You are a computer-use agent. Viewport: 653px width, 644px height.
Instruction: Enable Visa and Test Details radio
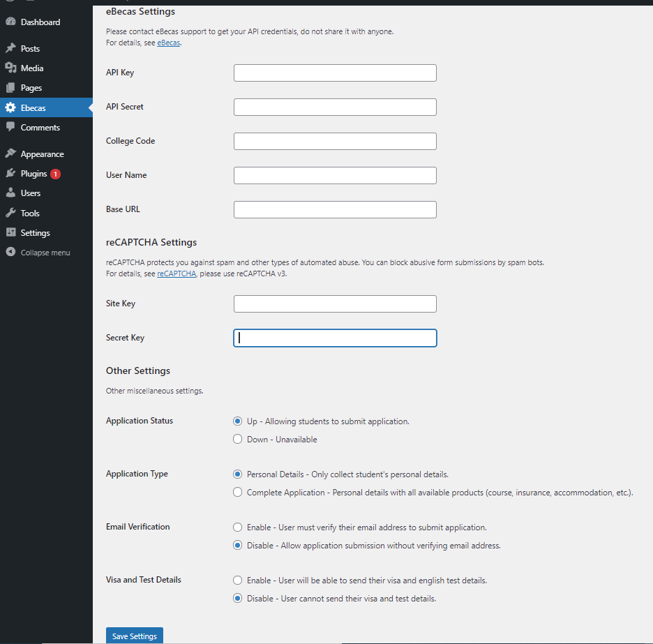click(237, 580)
